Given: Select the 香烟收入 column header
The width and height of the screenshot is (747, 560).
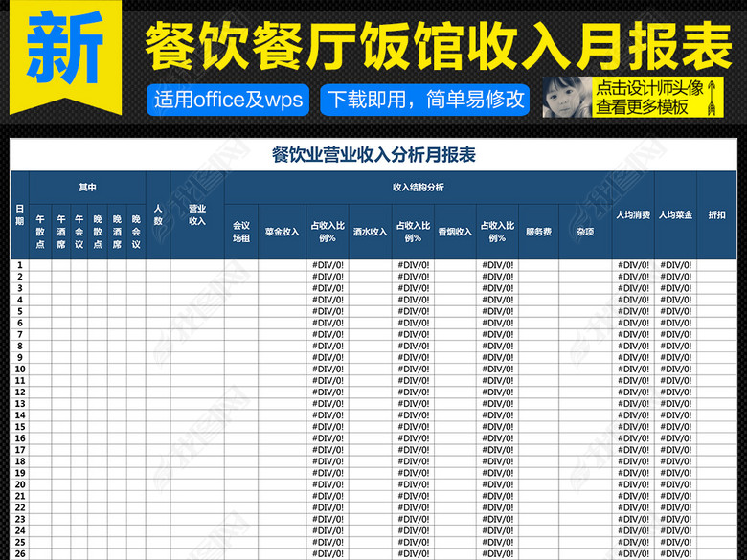Looking at the screenshot, I should tap(455, 231).
